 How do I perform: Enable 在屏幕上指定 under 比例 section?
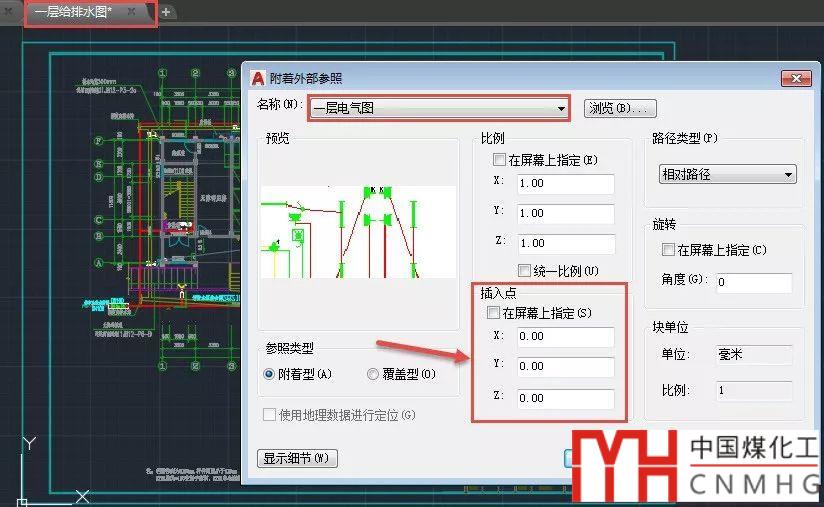(499, 160)
